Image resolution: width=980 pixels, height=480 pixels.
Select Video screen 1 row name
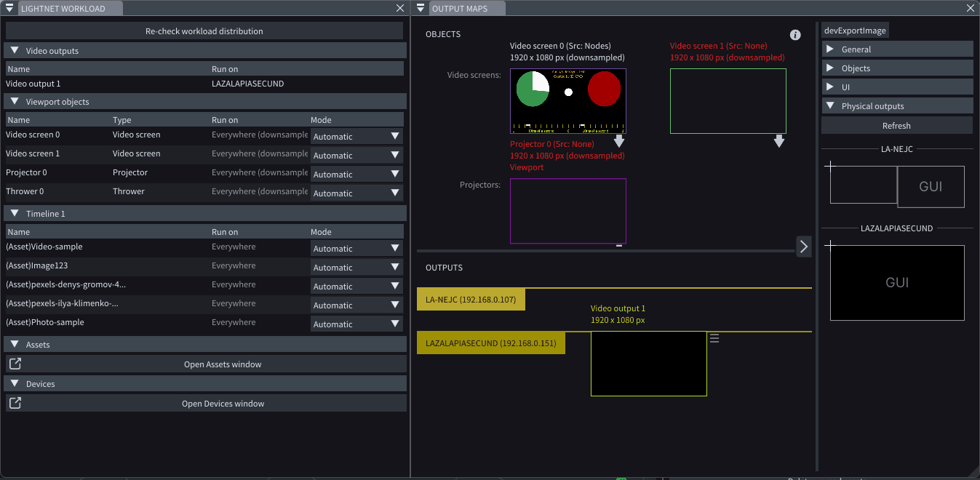coord(33,153)
